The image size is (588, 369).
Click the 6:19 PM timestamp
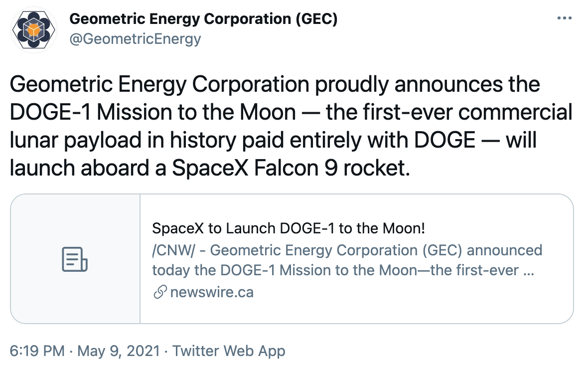click(x=37, y=351)
